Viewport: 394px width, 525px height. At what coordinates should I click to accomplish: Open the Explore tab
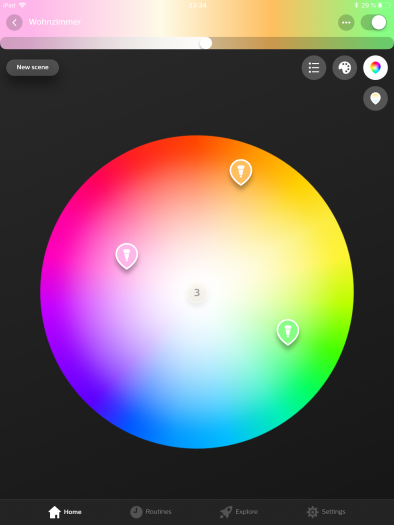coord(239,512)
